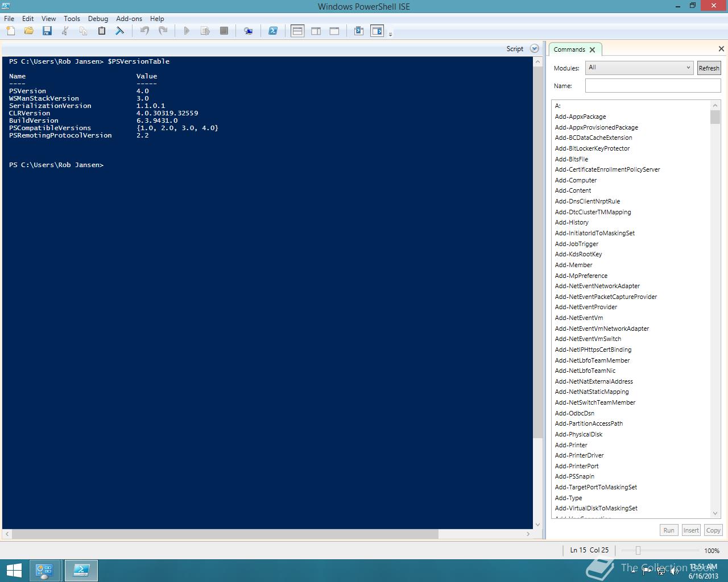Open new remote PowerShell tab icon
This screenshot has height=582, width=728.
click(248, 31)
